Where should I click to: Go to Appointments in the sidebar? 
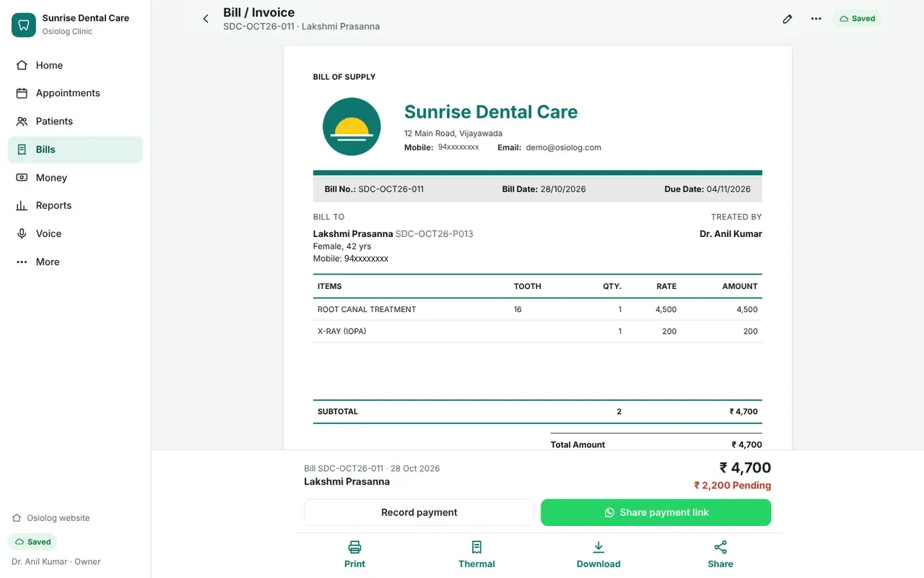point(75,93)
